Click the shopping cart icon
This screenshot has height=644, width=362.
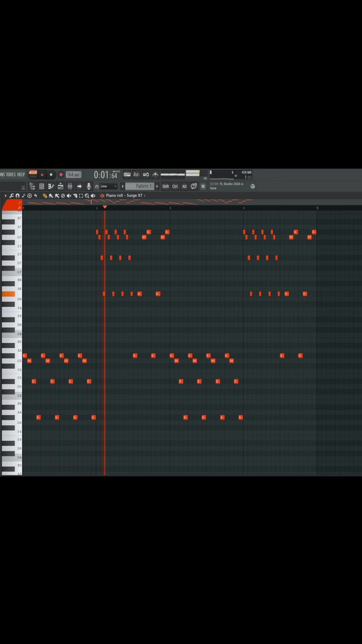[203, 186]
